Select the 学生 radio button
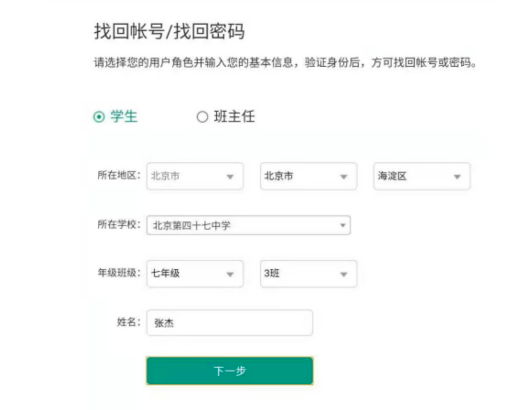The height and width of the screenshot is (410, 532). (x=100, y=117)
